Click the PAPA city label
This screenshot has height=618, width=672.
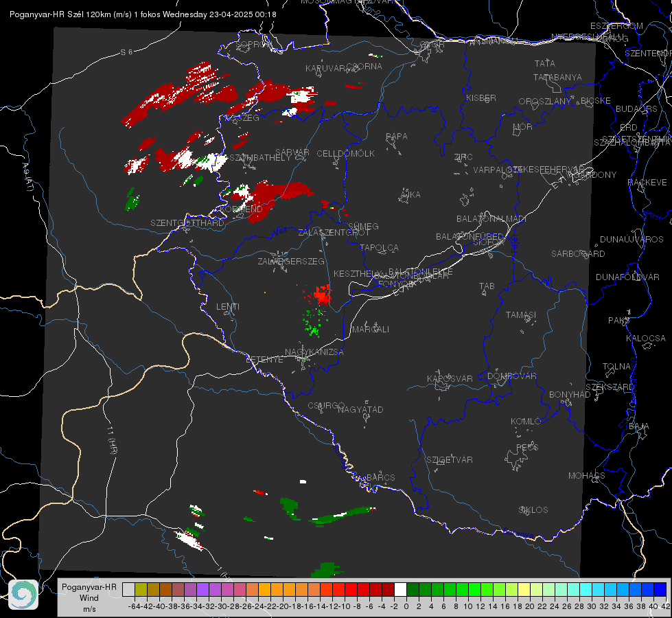pos(397,137)
